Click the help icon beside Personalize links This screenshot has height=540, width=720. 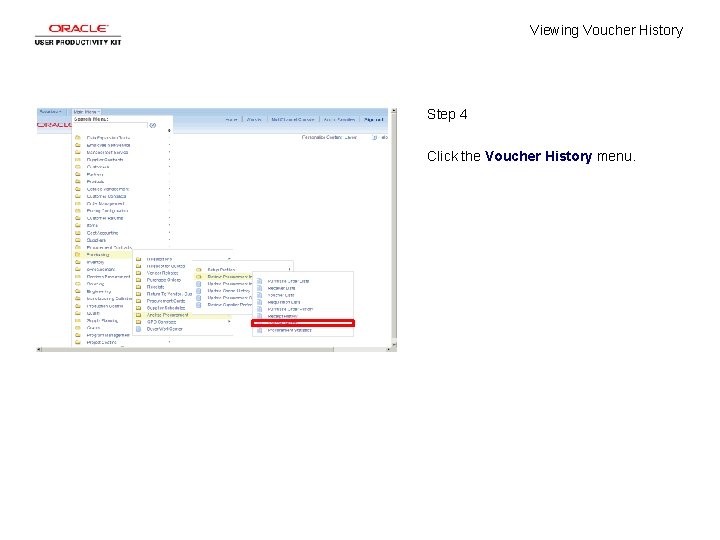pos(375,137)
